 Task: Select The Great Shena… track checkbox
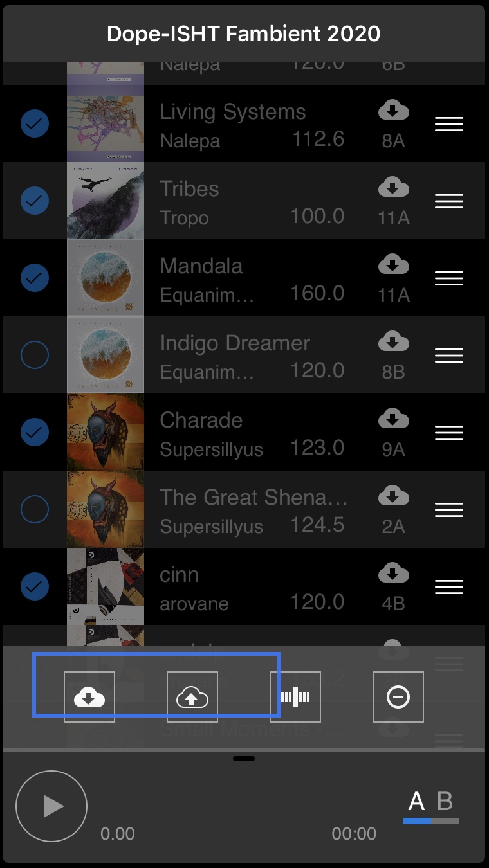pos(35,509)
